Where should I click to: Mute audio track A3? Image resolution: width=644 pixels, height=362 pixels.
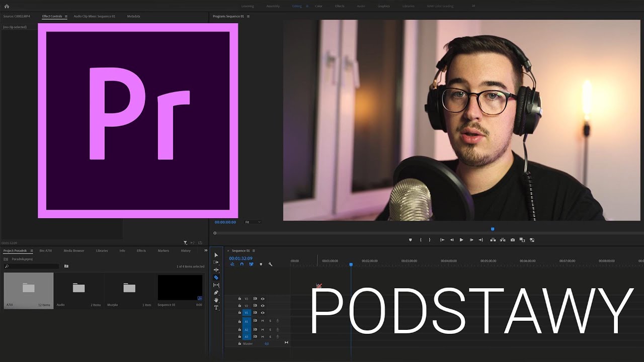[262, 336]
